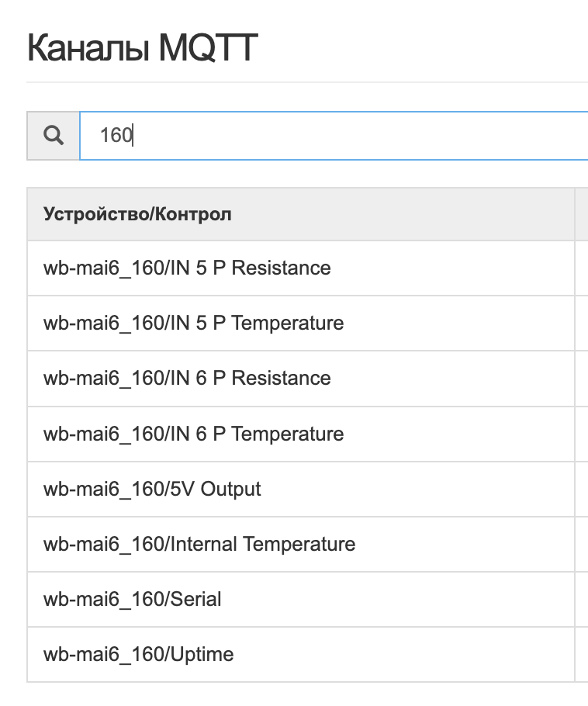The height and width of the screenshot is (706, 588).
Task: Choose the IN 6 P Temperature channel
Action: (193, 434)
